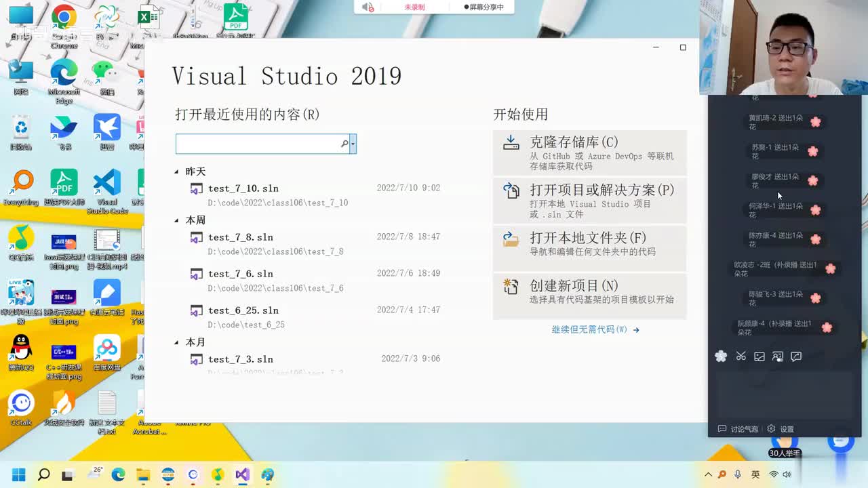Click 继续但无需代码 link
This screenshot has width=868, height=488.
pyautogui.click(x=595, y=329)
